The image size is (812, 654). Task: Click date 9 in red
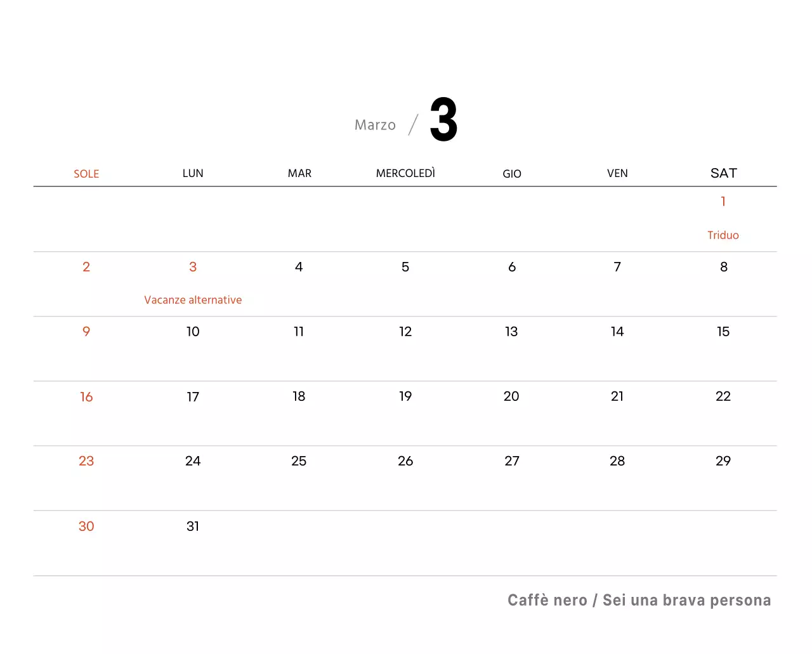(x=86, y=332)
